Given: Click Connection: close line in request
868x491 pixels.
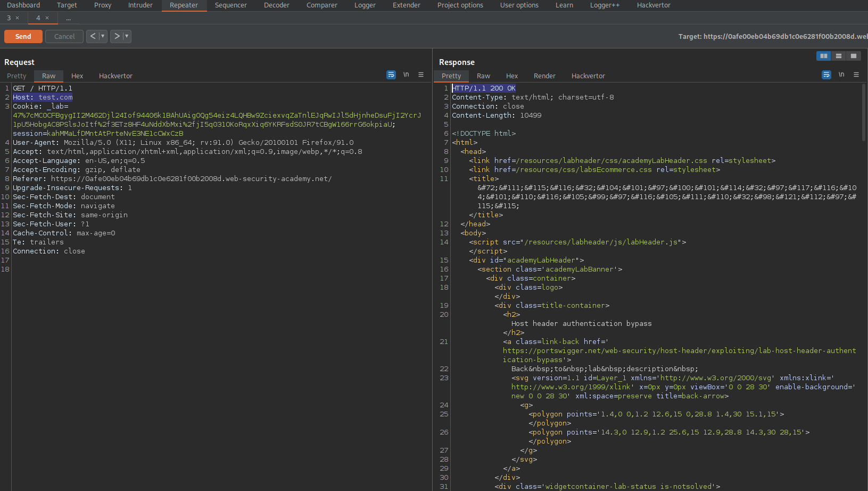Looking at the screenshot, I should click(49, 251).
